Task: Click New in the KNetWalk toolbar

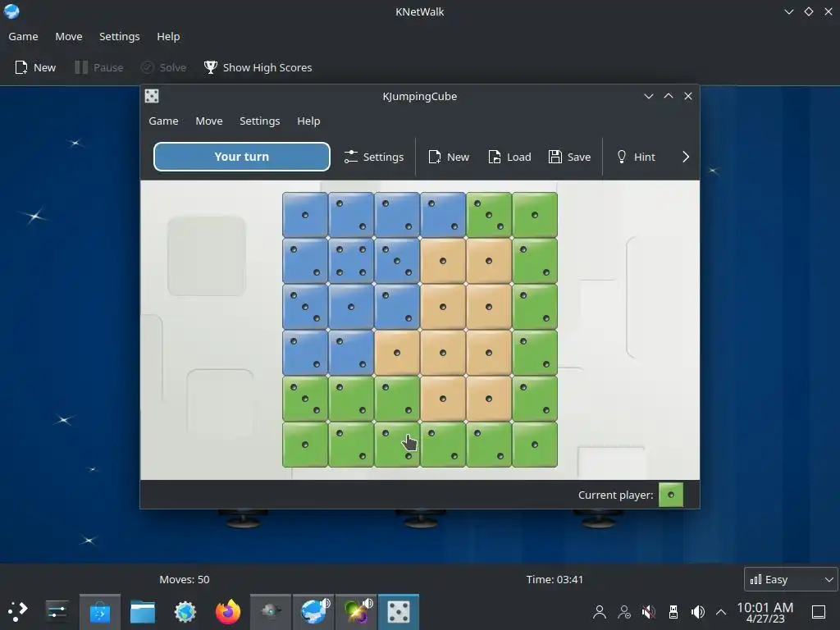Action: [x=35, y=67]
